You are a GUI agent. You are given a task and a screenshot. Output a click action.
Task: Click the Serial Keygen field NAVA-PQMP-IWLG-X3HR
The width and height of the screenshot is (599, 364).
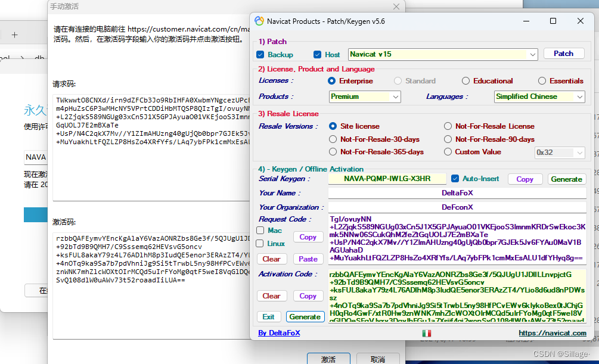[x=387, y=179]
